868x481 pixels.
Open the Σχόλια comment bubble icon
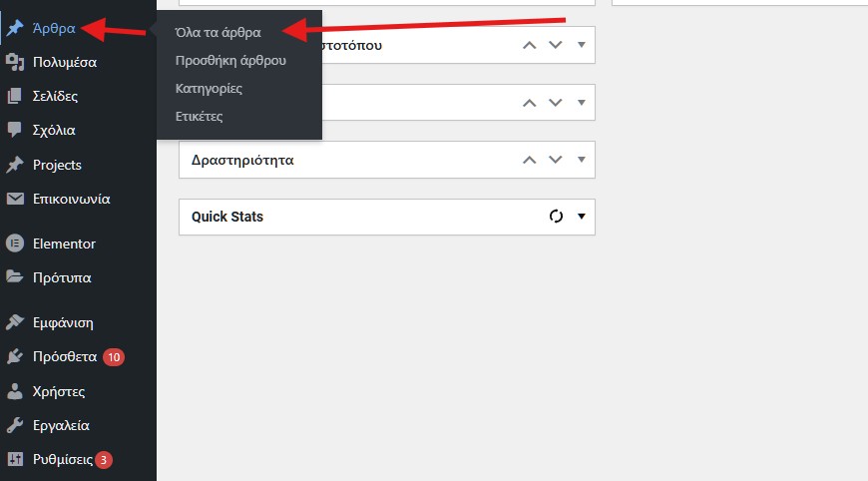click(x=15, y=130)
